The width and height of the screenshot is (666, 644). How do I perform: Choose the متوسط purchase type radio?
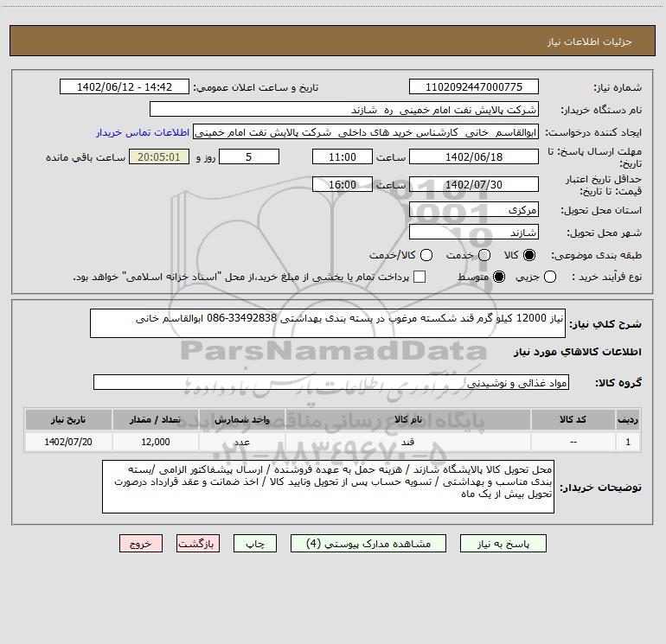pyautogui.click(x=499, y=277)
